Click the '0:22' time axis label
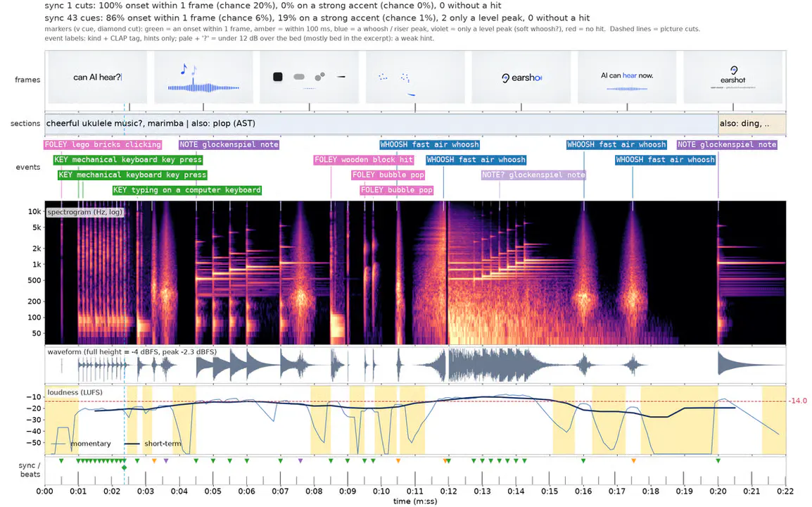 click(x=785, y=492)
